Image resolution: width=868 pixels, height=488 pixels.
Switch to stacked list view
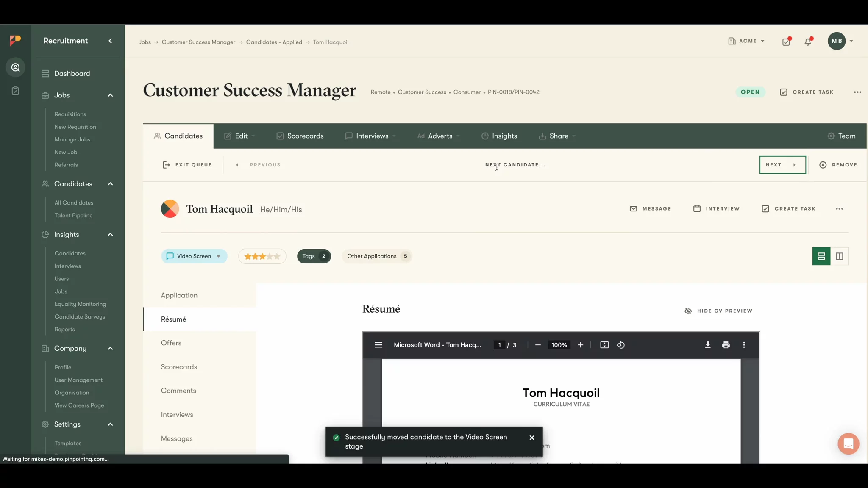click(x=821, y=256)
